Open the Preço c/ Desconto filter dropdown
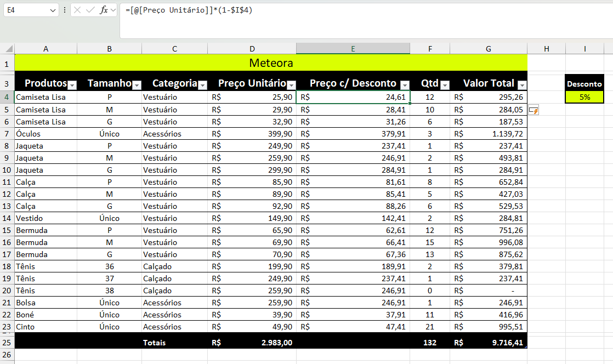The width and height of the screenshot is (613, 364). click(x=405, y=85)
